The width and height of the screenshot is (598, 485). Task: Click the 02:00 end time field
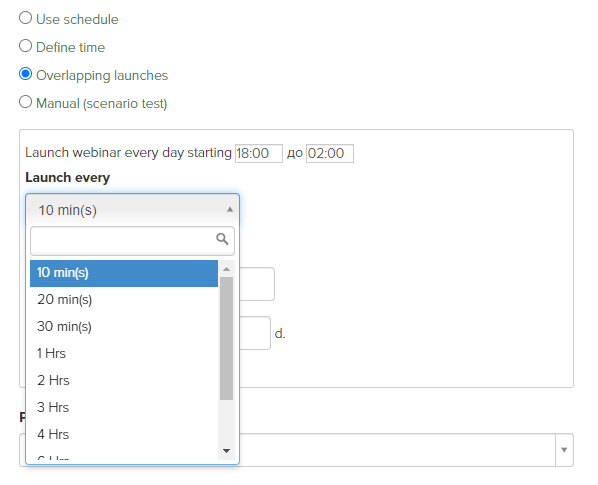point(330,153)
